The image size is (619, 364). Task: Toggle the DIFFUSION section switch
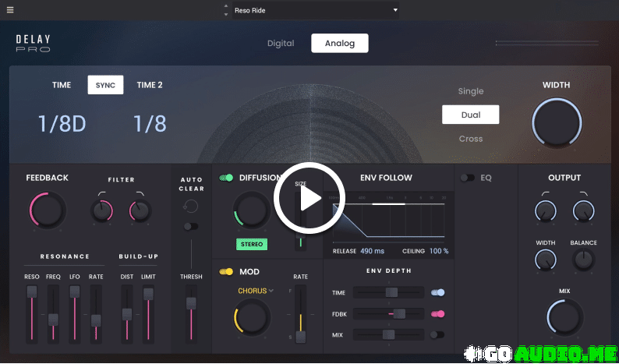[x=226, y=178]
